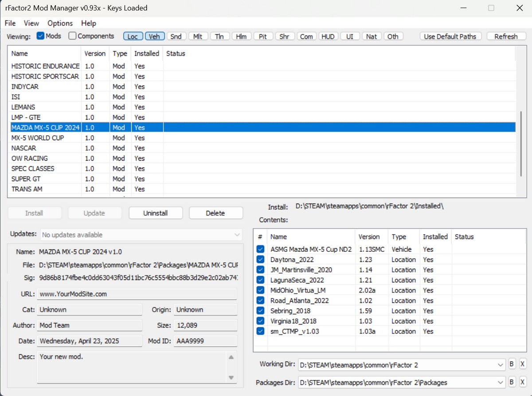Uncheck the JM_Martinsville_2020 checkbox
The width and height of the screenshot is (532, 396).
click(x=261, y=270)
